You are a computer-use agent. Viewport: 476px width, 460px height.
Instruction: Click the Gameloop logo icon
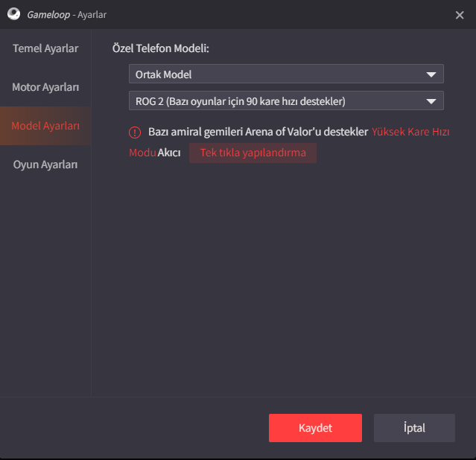[x=13, y=14]
